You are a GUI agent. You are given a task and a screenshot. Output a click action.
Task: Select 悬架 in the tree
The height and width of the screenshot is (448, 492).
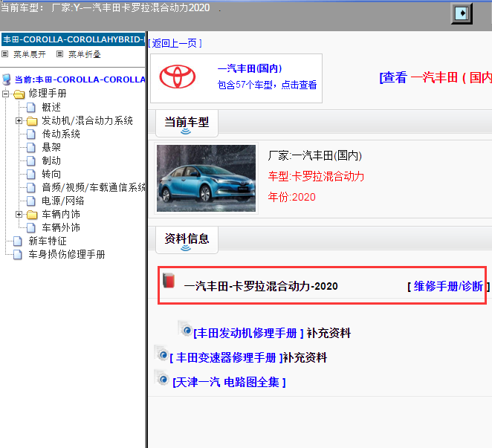tap(51, 147)
